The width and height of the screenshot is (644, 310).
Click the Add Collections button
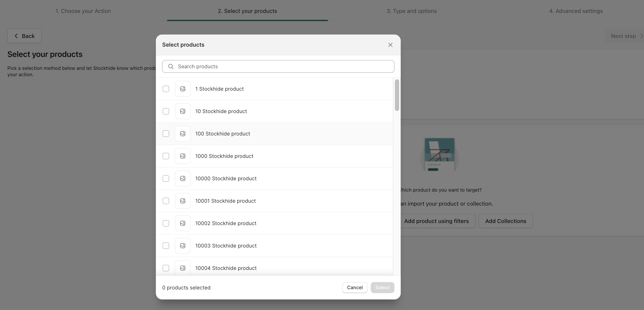coord(506,221)
